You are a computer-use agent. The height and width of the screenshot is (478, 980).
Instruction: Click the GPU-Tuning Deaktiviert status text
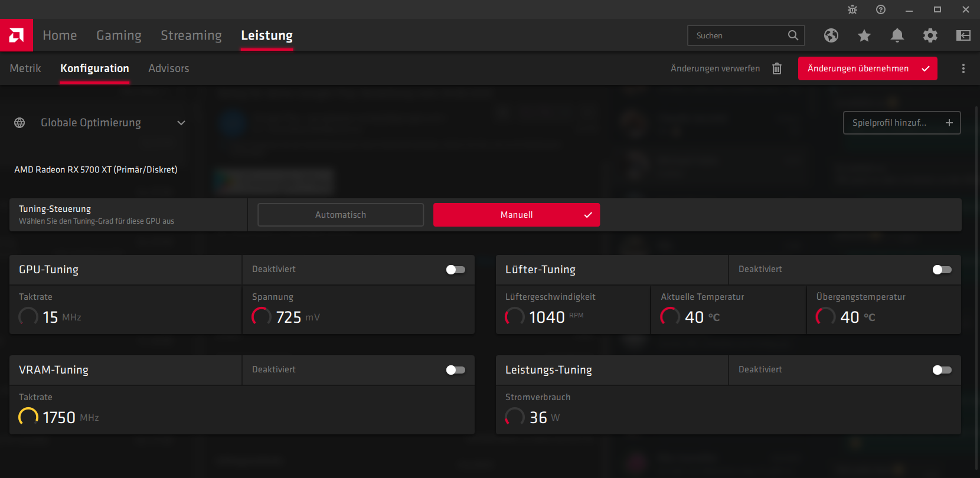(x=274, y=269)
